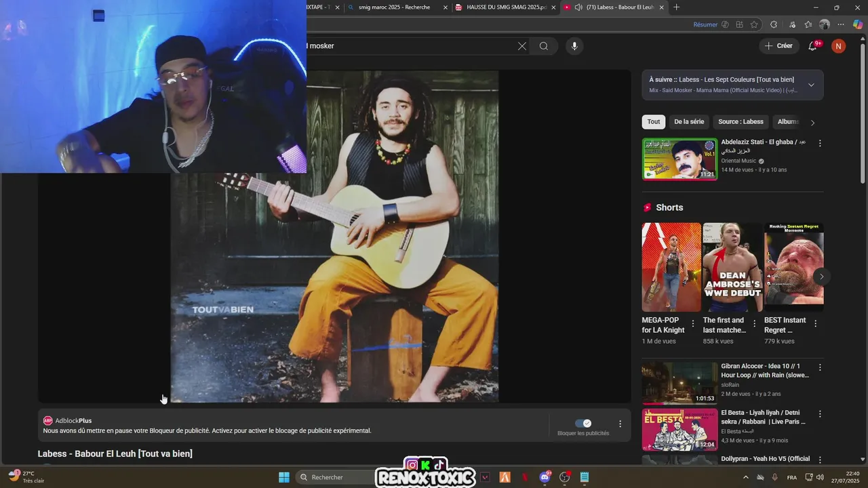Open options for Dollypran Yeah Ho video
The image size is (868, 488).
click(x=820, y=460)
